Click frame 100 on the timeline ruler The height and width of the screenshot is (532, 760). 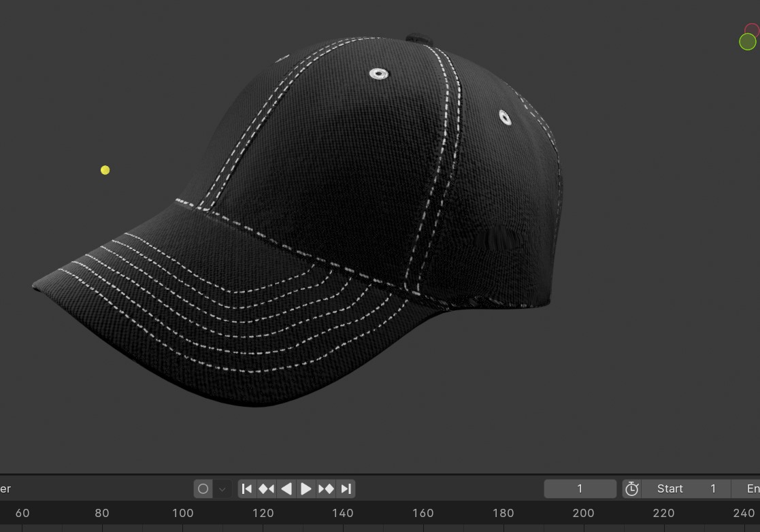182,514
